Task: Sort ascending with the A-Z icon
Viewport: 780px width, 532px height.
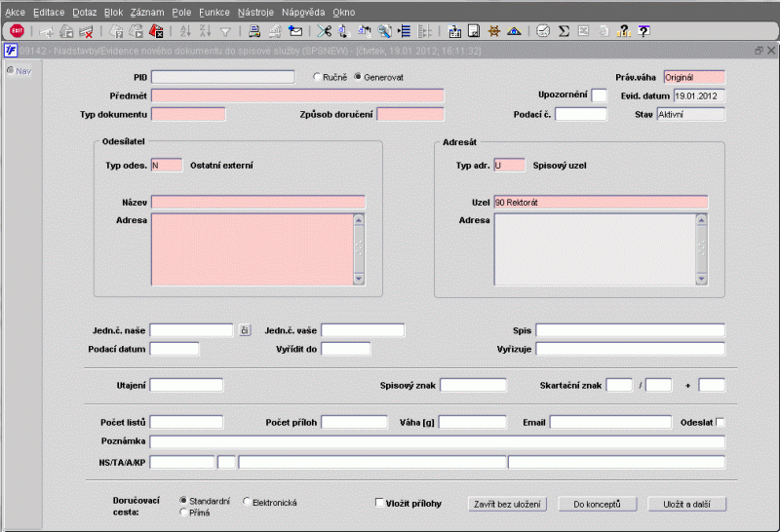Action: point(185,31)
